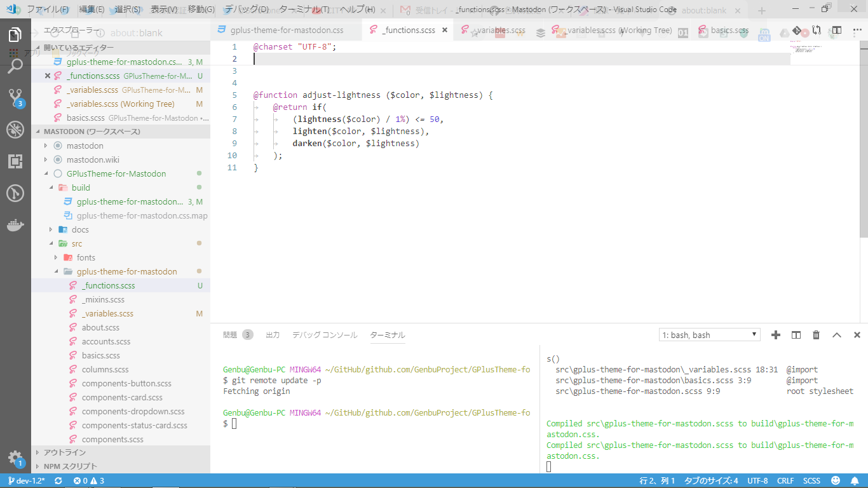
Task: Open the Source Control view icon
Action: point(15,98)
